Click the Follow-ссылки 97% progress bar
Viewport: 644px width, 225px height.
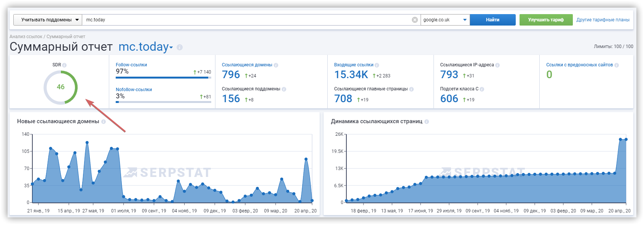163,77
